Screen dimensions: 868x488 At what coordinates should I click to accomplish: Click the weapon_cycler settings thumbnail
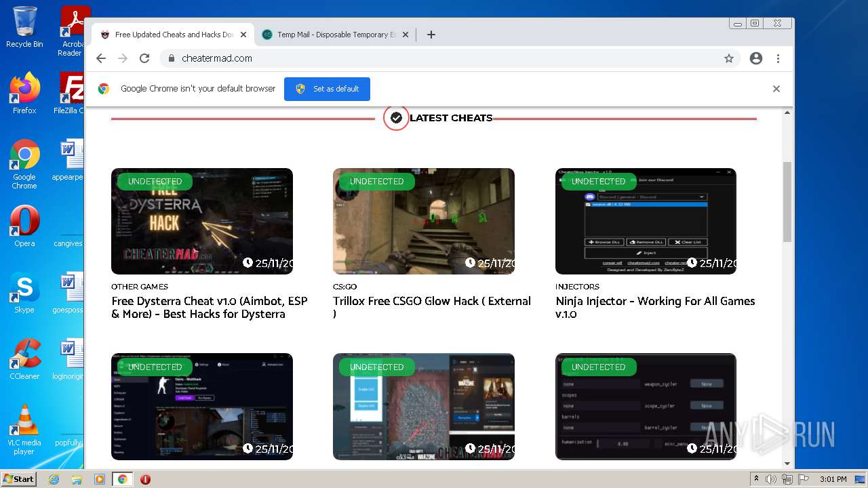(x=646, y=407)
